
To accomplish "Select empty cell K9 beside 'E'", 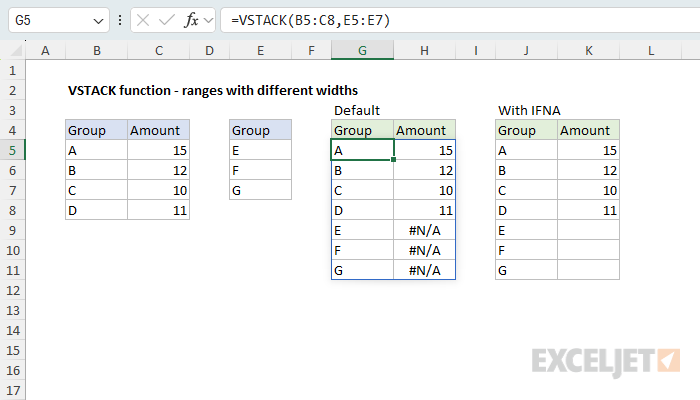I will tap(588, 230).
